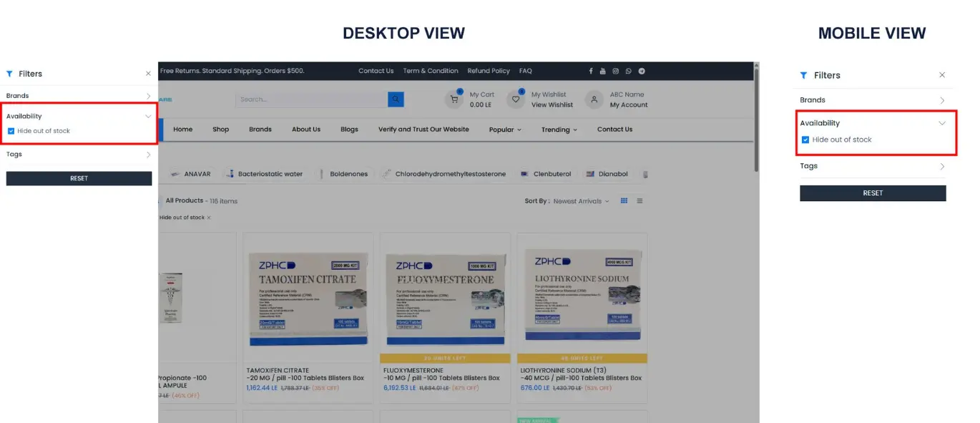
Task: Remove the Hide out of stock filter chip
Action: click(209, 218)
